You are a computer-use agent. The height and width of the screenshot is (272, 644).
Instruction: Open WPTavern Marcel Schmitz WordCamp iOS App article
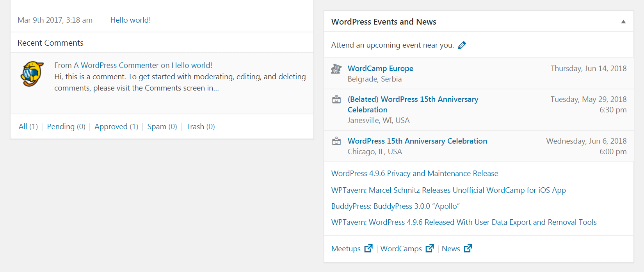448,190
